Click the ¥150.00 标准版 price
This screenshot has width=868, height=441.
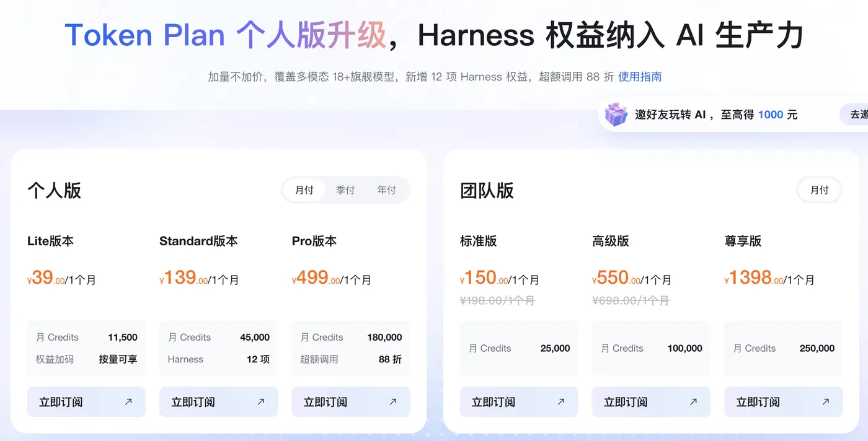pos(484,277)
